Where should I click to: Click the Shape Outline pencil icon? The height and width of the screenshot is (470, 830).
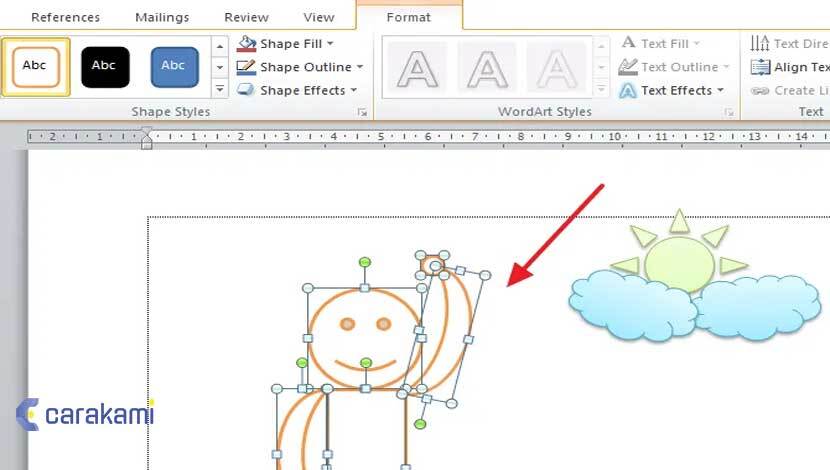tap(246, 67)
